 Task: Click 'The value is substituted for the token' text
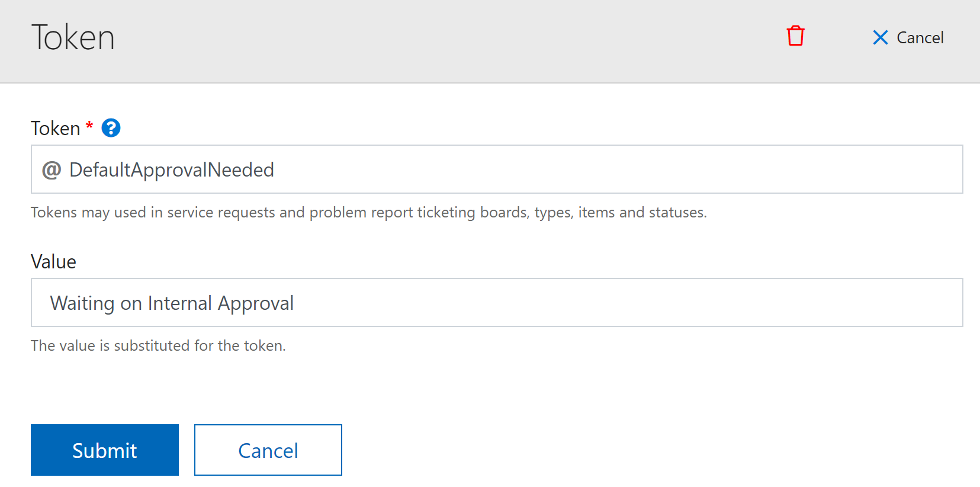(x=158, y=345)
